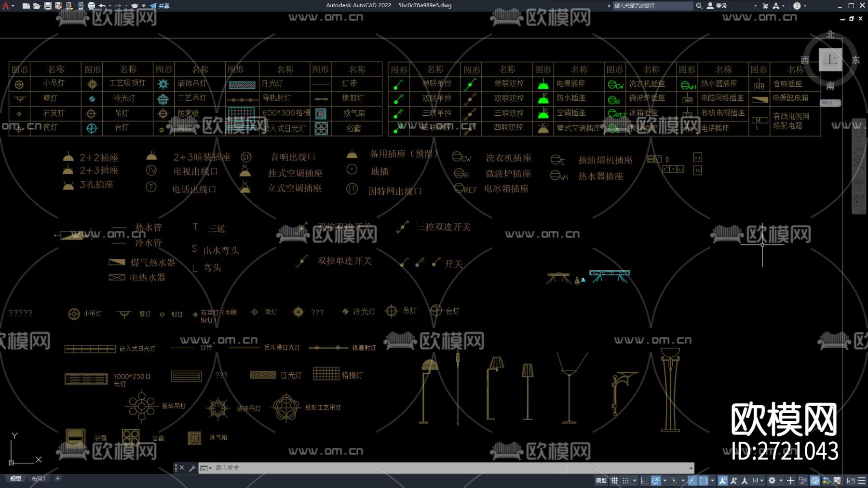Restore the drawing window
This screenshot has height=488, width=868.
[x=851, y=18]
